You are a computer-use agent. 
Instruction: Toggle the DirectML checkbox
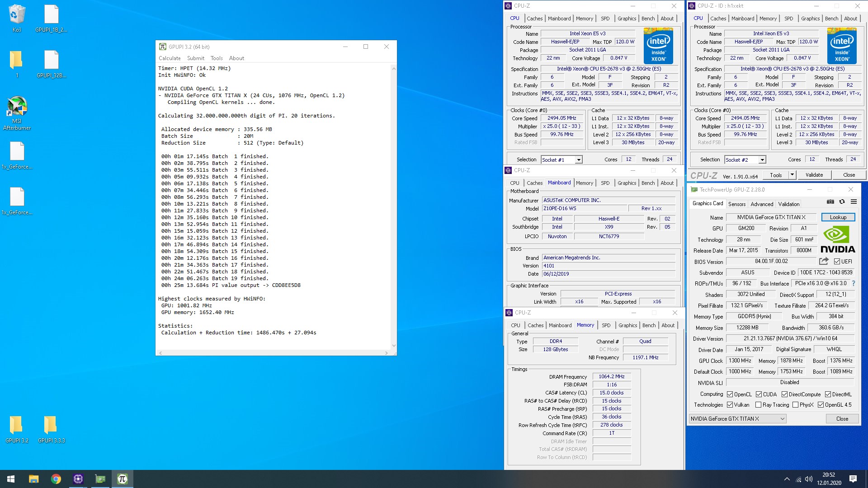click(x=828, y=394)
